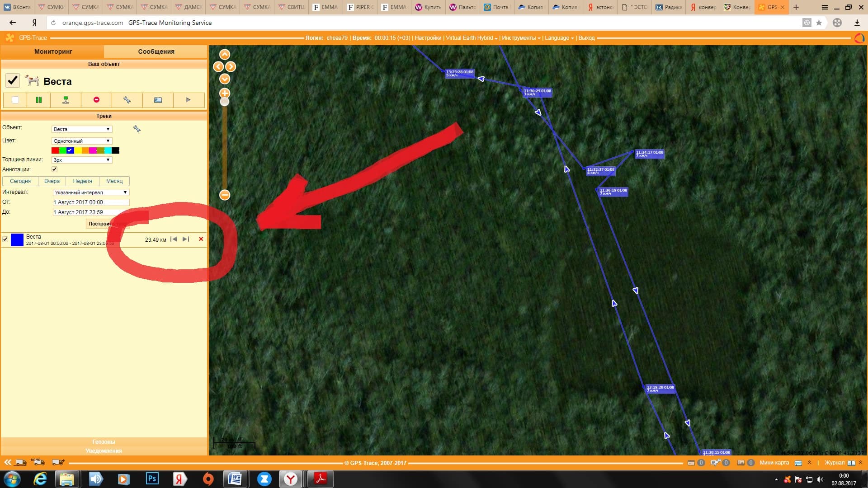This screenshot has height=488, width=868.
Task: Click the open book report icon
Action: coord(158,100)
